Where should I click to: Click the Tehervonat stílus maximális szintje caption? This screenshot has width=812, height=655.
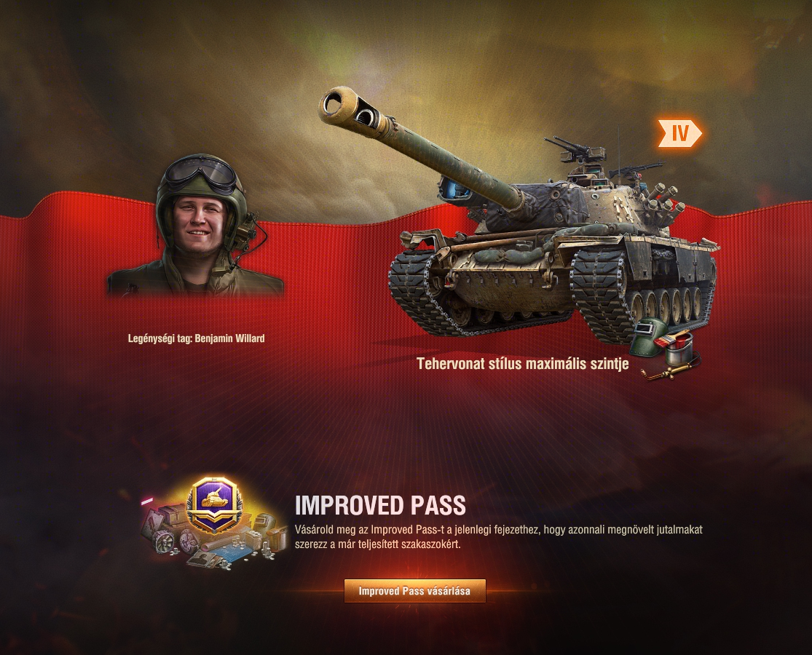(x=522, y=364)
